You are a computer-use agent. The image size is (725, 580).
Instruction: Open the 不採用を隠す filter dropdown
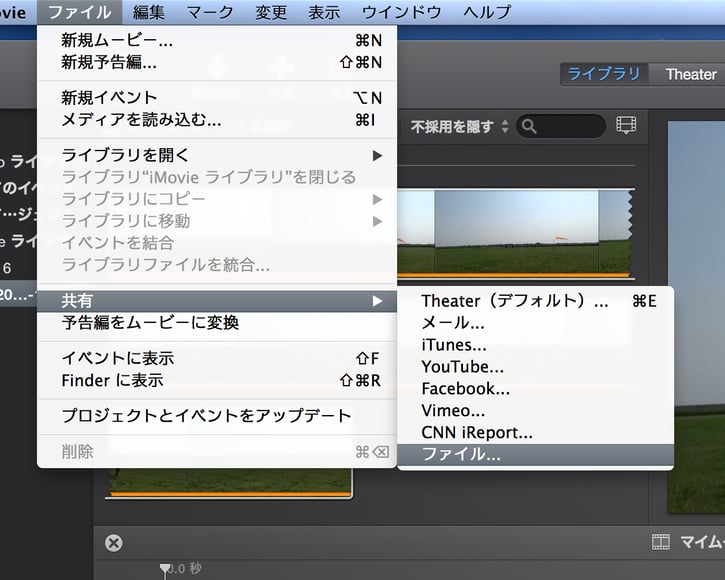[459, 127]
